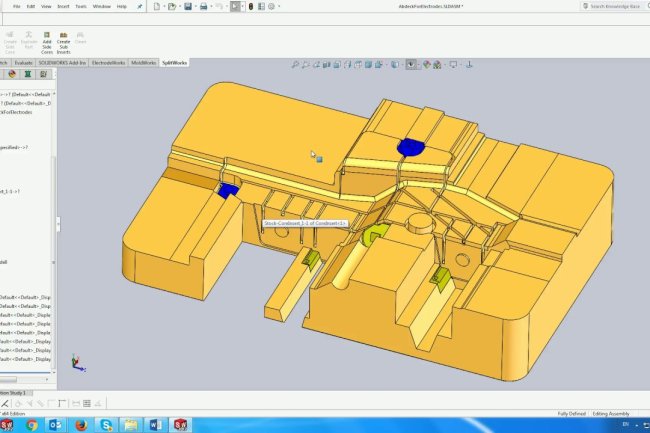Expand dropdown arrow next to Select tool
Image resolution: width=650 pixels, height=433 pixels.
tap(243, 6)
